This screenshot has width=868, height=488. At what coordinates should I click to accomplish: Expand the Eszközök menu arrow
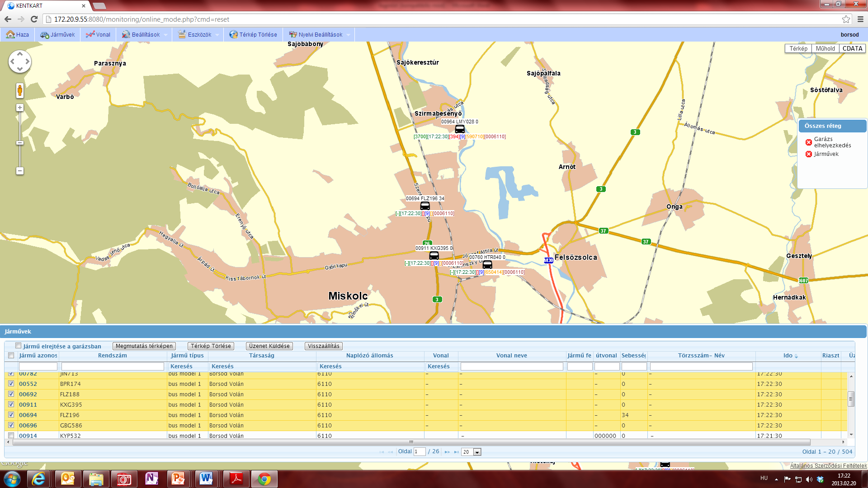pyautogui.click(x=217, y=35)
